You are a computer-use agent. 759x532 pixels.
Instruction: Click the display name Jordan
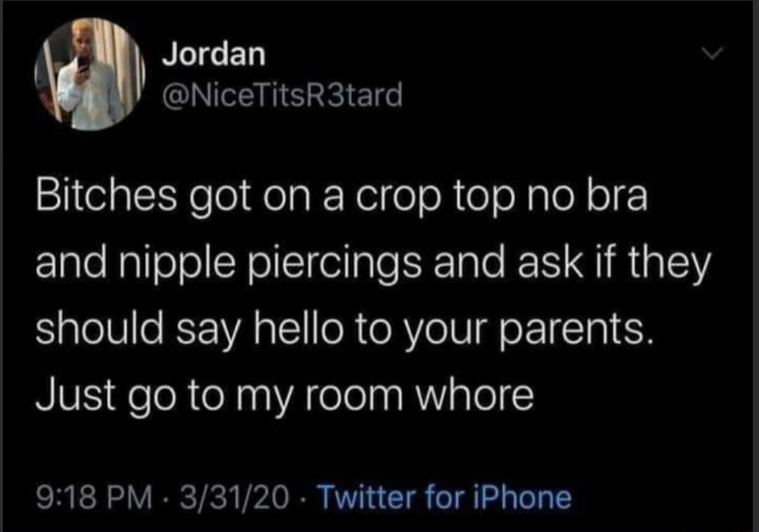tap(214, 53)
